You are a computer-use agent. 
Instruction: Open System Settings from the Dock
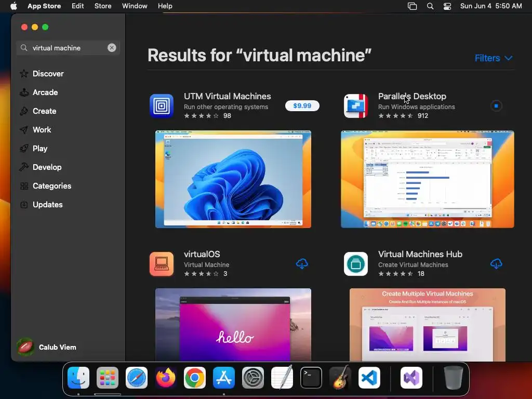pyautogui.click(x=253, y=378)
